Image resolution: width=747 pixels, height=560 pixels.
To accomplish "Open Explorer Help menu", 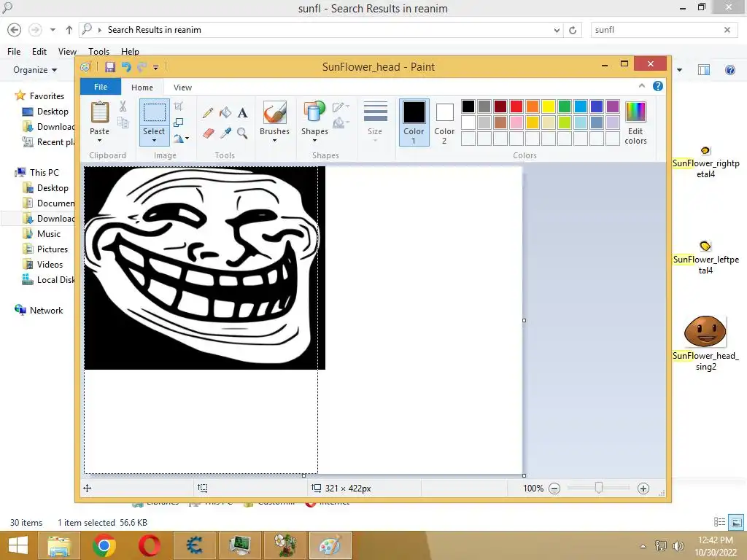I will click(130, 52).
